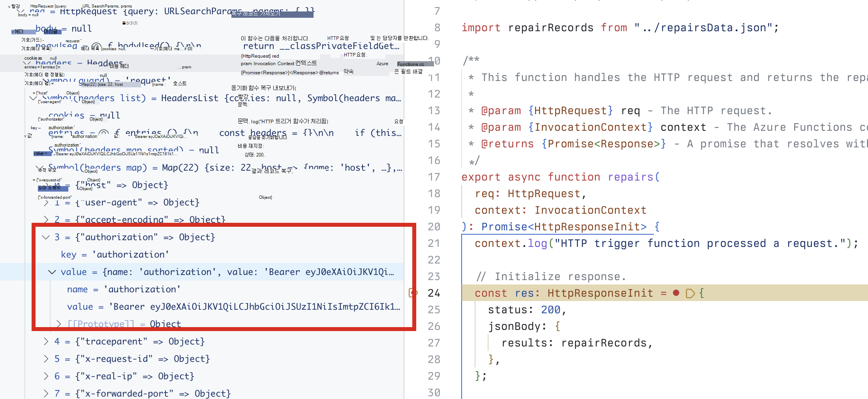Click 'HttpResponseInit' type on line 24
868x399 pixels.
600,293
